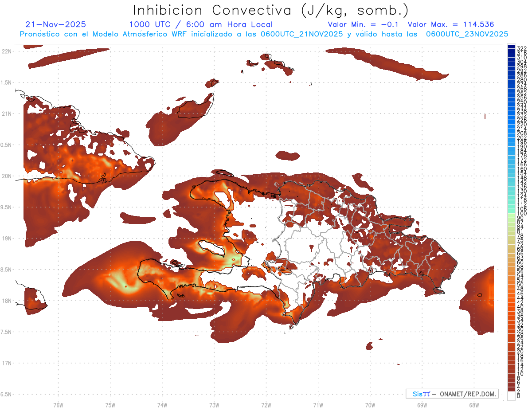
Task: Select the "Valor Max. = 114.536" text
Action: coord(451,25)
